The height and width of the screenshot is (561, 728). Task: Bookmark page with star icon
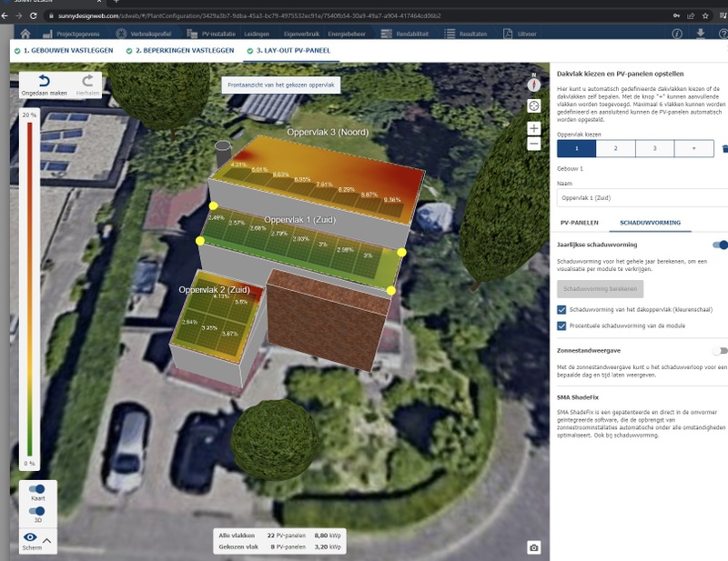click(x=705, y=15)
